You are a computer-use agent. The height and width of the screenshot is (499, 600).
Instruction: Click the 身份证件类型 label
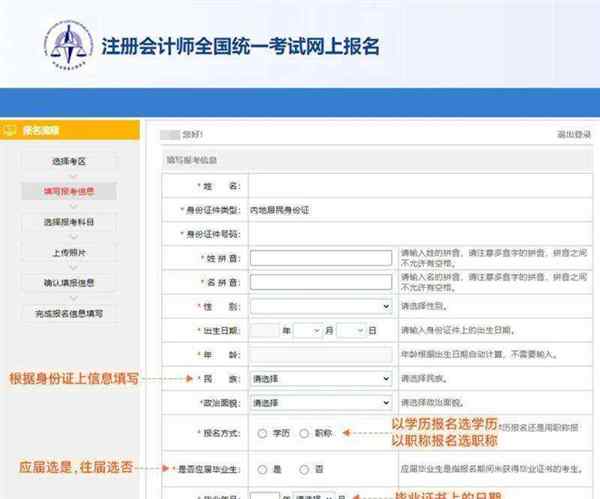point(210,210)
